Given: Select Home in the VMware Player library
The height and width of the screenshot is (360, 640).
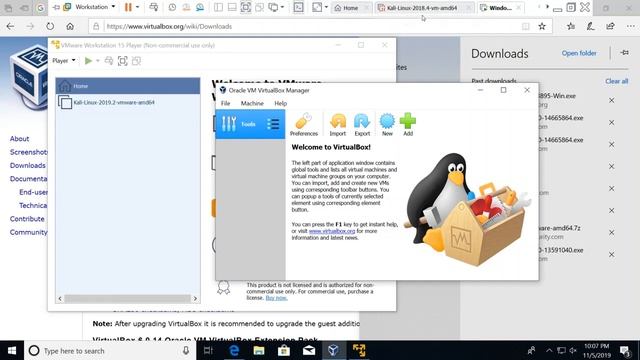Looking at the screenshot, I should pyautogui.click(x=128, y=86).
